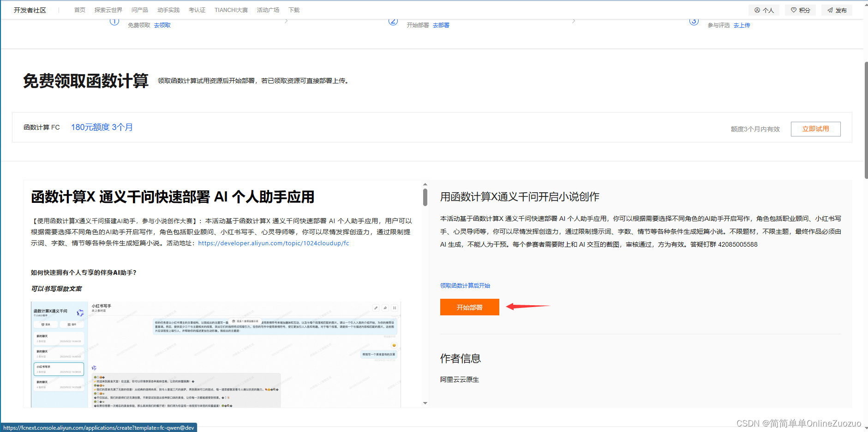Click the orange 开始部署 button

pos(469,307)
